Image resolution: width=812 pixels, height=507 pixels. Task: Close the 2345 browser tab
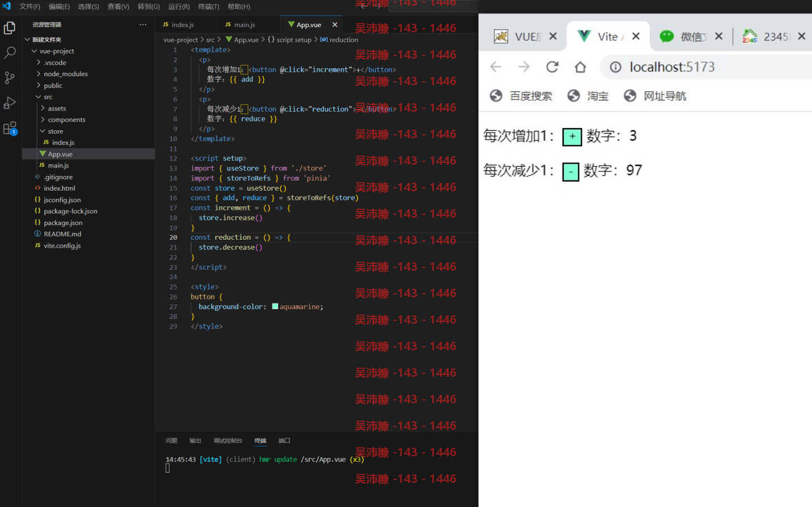802,36
